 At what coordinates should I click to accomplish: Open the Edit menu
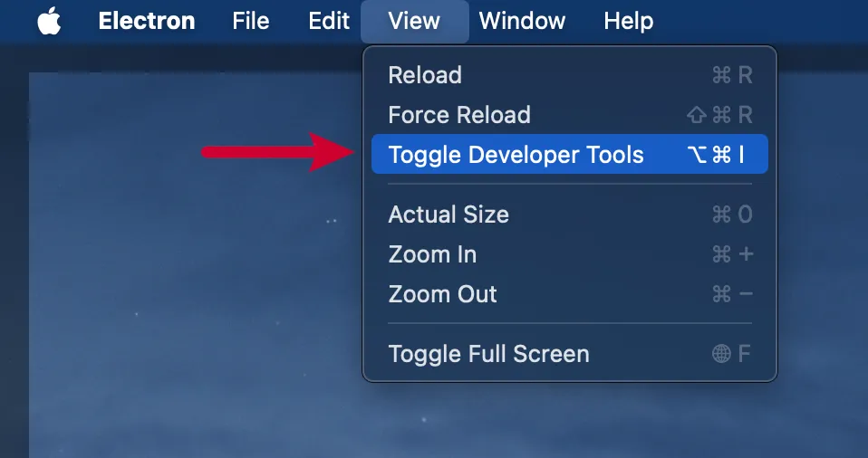click(329, 21)
